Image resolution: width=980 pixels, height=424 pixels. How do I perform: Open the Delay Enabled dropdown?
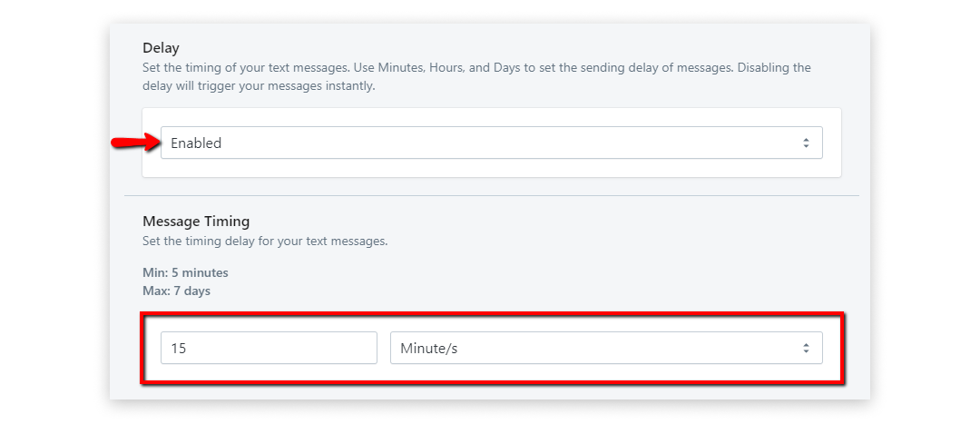491,143
